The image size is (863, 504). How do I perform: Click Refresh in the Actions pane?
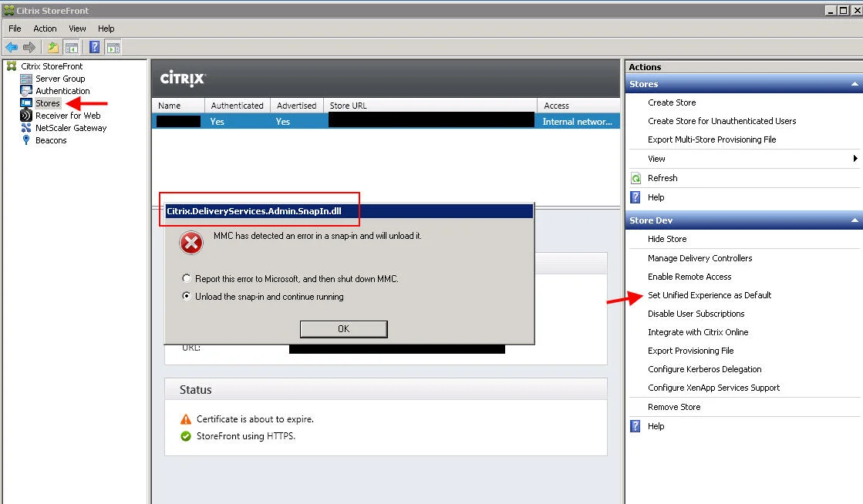tap(662, 178)
